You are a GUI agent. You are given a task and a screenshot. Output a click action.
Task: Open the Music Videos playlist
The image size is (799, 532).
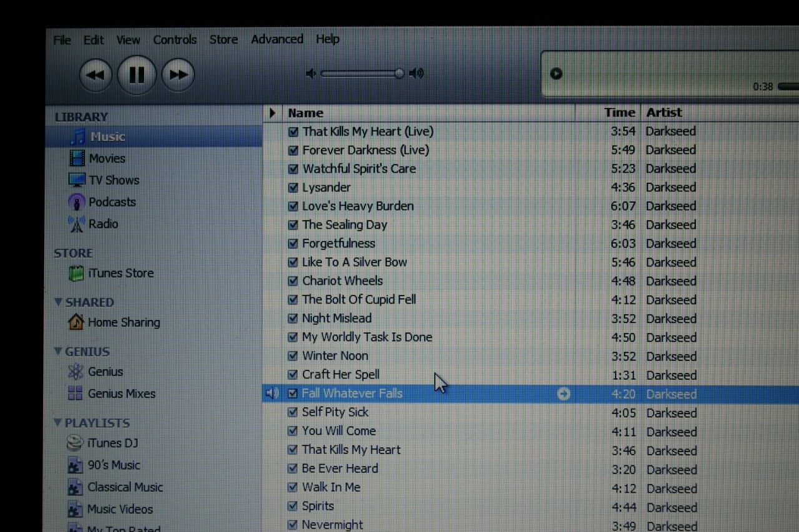click(x=110, y=510)
